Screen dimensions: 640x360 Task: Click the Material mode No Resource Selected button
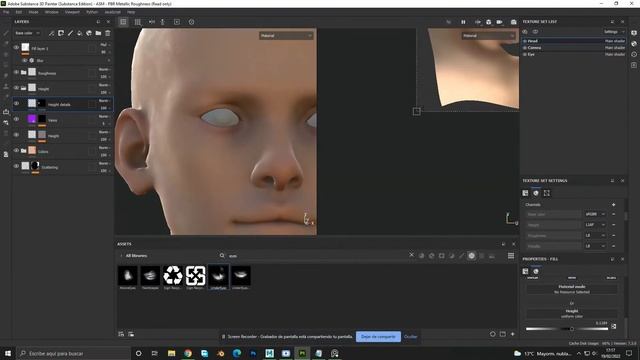pyautogui.click(x=572, y=289)
